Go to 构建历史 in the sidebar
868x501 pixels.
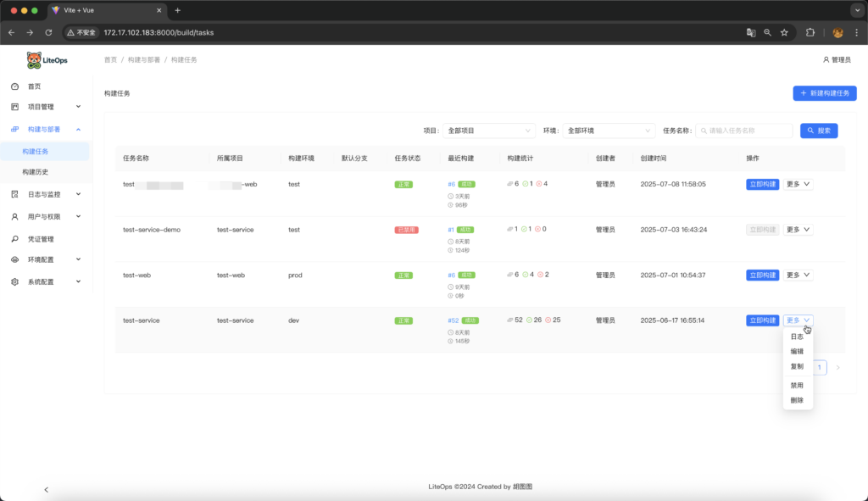[36, 172]
